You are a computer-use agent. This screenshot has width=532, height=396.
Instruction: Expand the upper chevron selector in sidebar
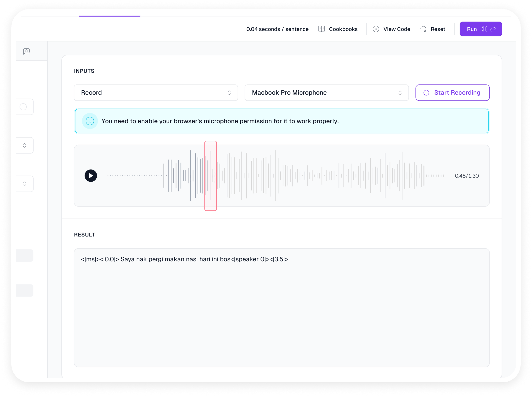point(24,145)
